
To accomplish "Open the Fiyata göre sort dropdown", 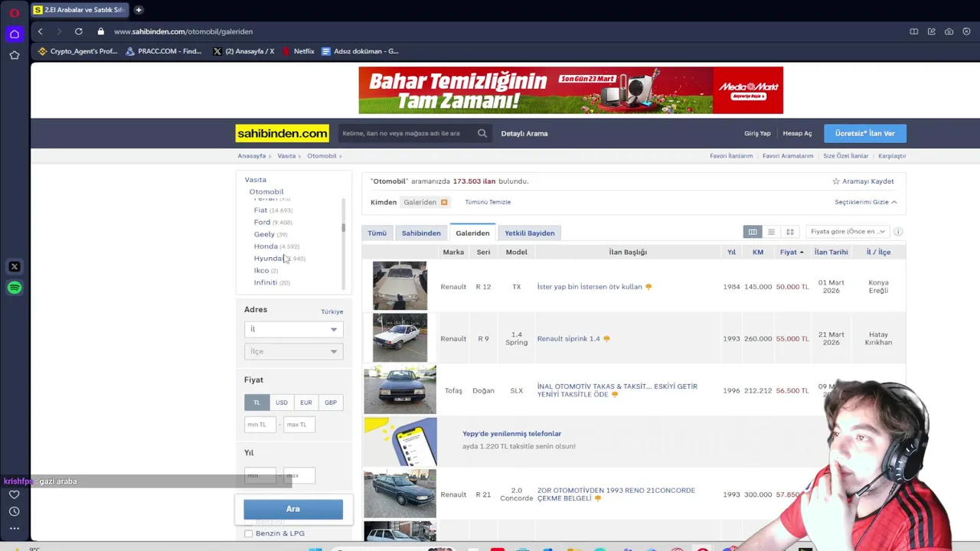I will pos(848,232).
